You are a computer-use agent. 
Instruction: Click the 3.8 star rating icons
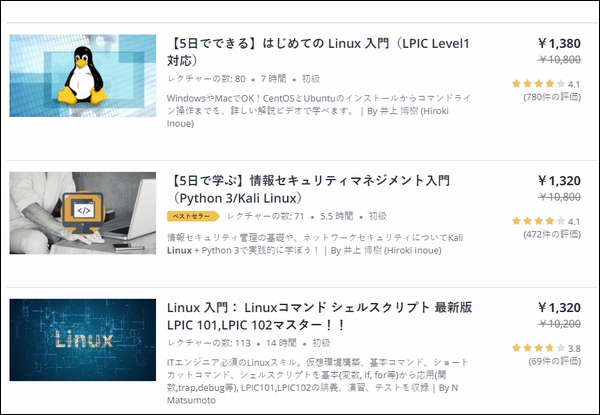pyautogui.click(x=538, y=348)
